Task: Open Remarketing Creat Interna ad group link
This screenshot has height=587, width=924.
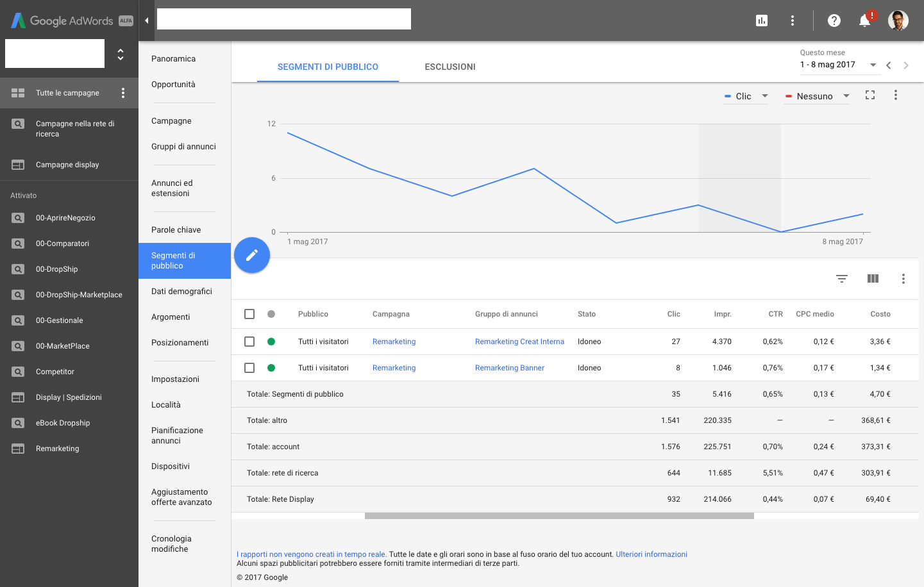Action: [519, 342]
